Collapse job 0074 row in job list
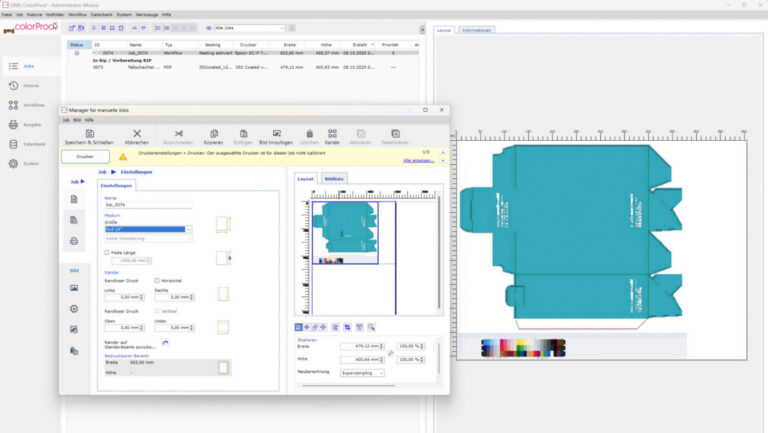The width and height of the screenshot is (768, 433). point(95,52)
